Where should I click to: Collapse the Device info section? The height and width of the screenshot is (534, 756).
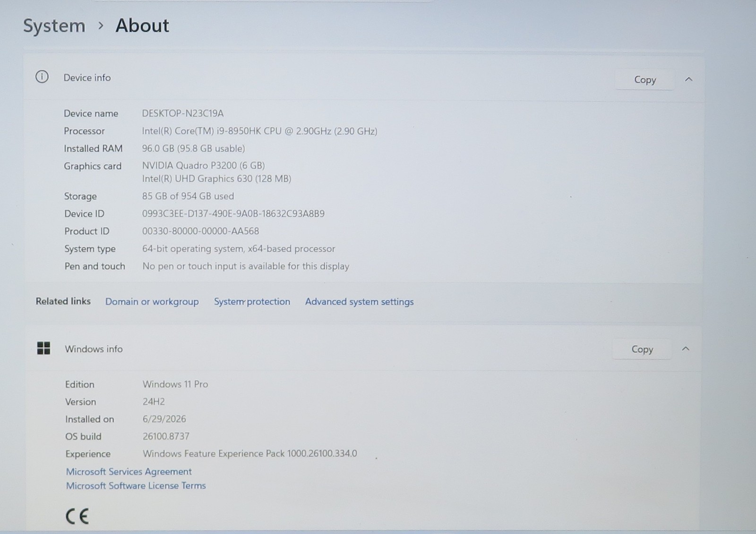coord(688,79)
